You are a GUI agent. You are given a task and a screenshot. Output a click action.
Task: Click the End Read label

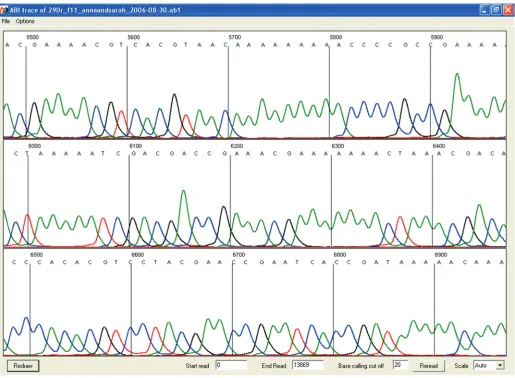point(274,366)
